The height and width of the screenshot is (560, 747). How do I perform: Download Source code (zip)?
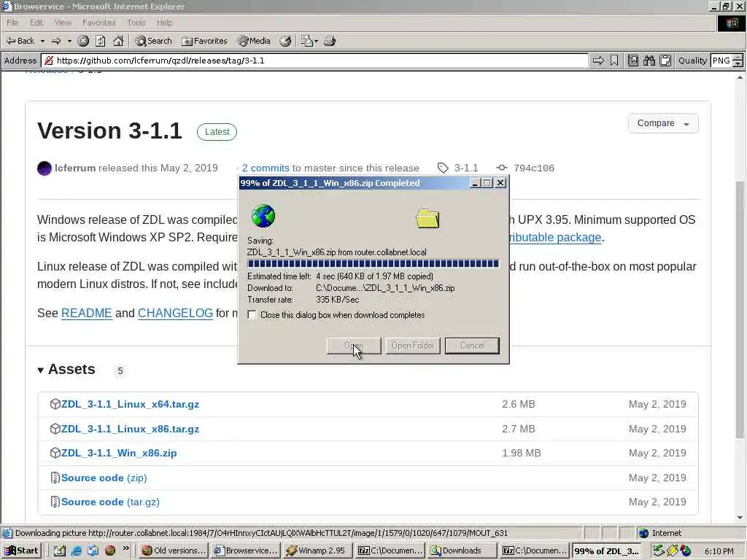(x=104, y=478)
